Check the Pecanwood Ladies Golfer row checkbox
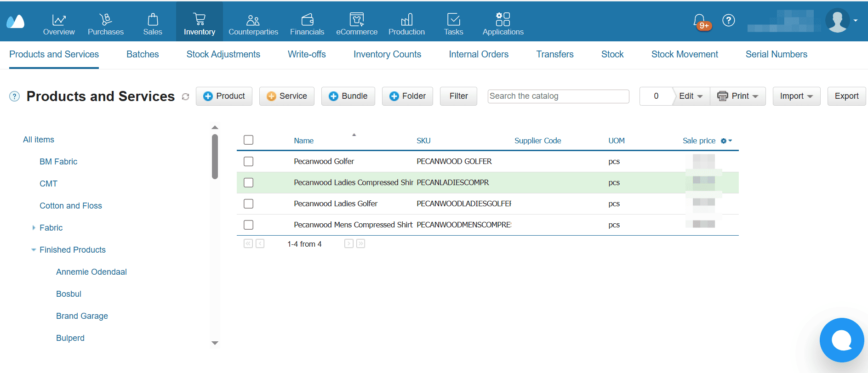This screenshot has width=868, height=373. click(x=249, y=203)
